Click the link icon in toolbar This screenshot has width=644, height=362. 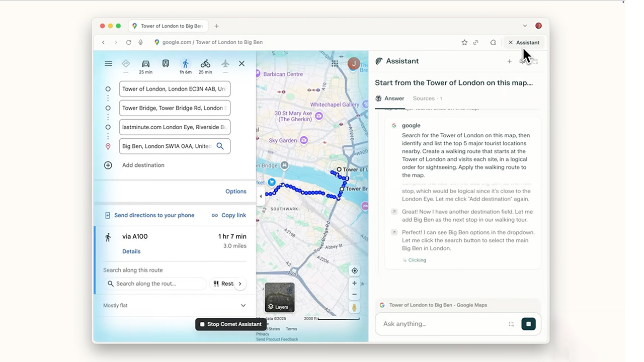coord(475,42)
